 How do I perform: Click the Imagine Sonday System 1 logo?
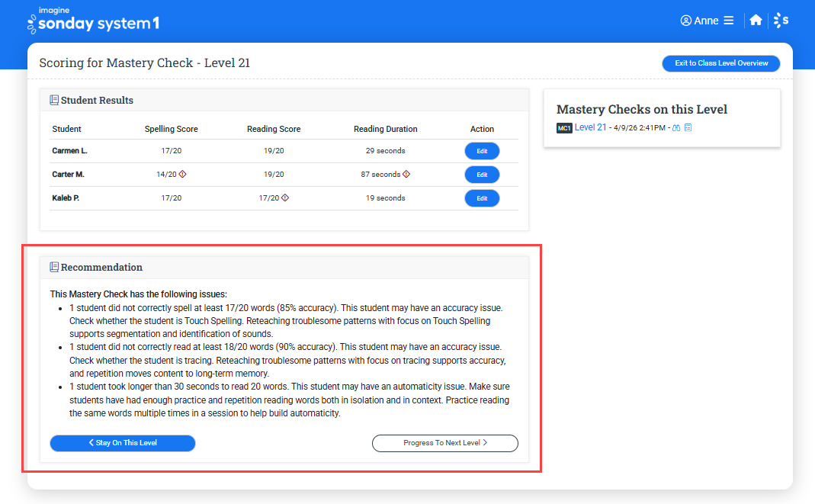(x=93, y=21)
